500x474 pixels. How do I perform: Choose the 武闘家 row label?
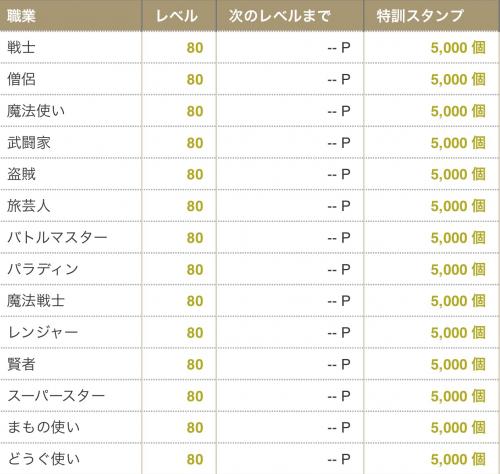click(29, 143)
